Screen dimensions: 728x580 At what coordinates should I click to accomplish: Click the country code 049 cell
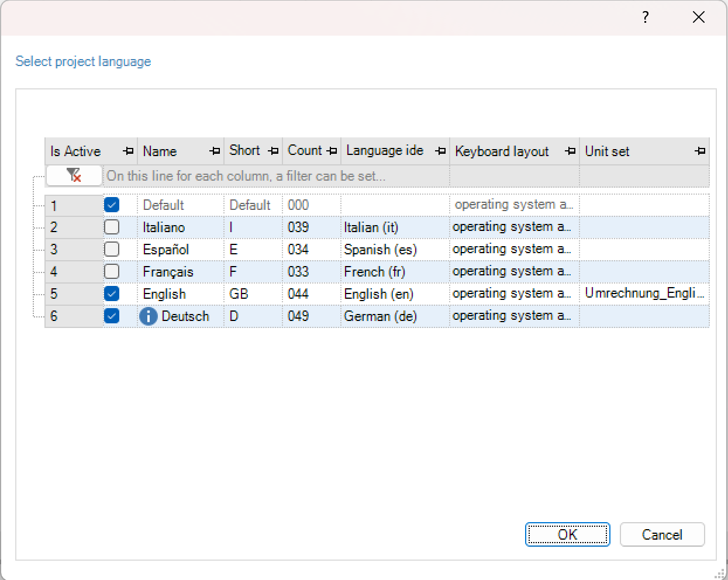pyautogui.click(x=312, y=316)
